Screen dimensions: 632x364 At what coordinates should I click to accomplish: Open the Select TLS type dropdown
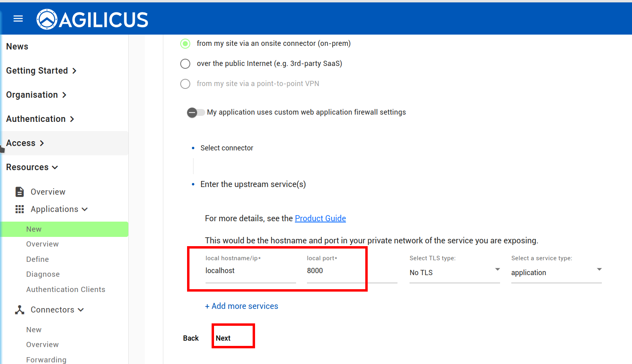tap(454, 272)
